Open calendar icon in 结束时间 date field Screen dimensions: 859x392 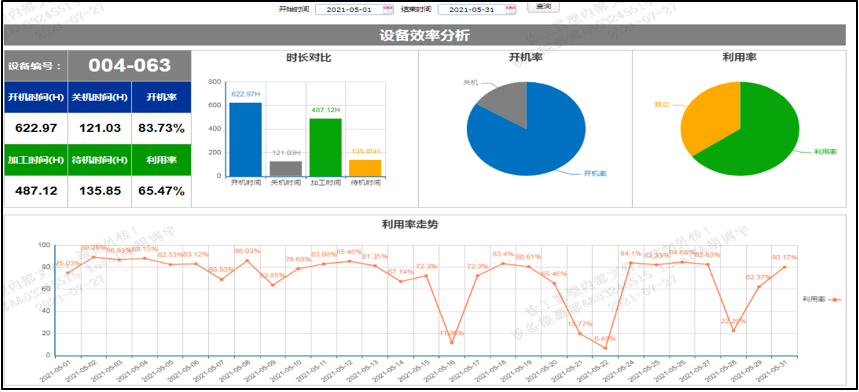(510, 9)
